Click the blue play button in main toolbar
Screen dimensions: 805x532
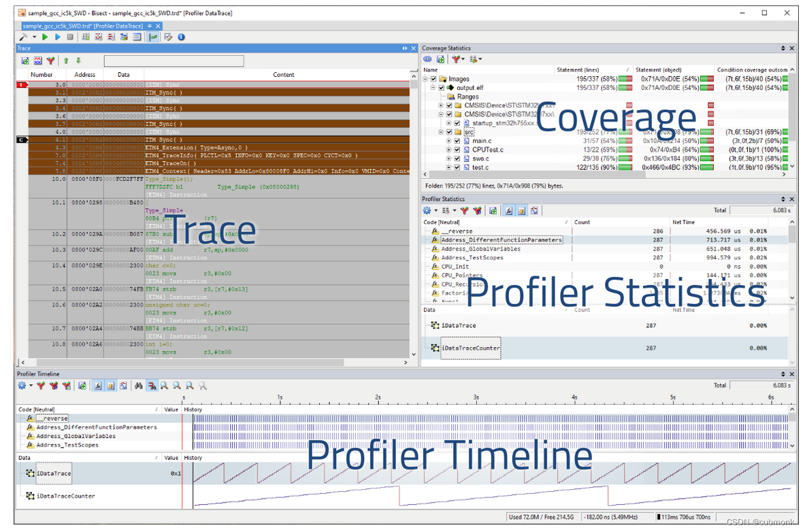point(57,37)
